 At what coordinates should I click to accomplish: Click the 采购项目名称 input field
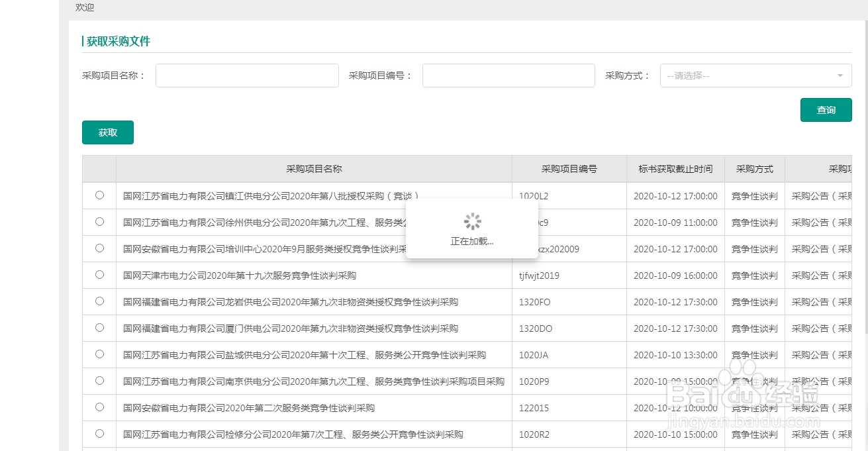246,75
